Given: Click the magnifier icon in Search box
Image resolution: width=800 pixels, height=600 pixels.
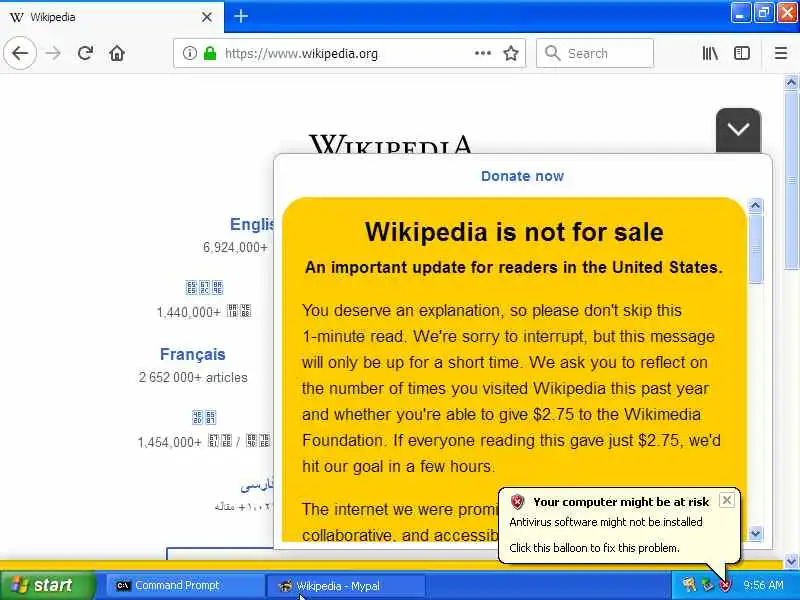Looking at the screenshot, I should point(552,53).
